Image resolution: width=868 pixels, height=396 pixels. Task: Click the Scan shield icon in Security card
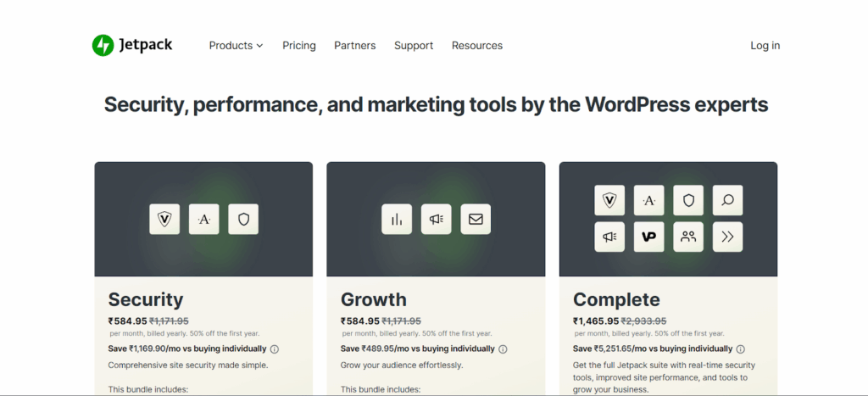click(x=243, y=220)
